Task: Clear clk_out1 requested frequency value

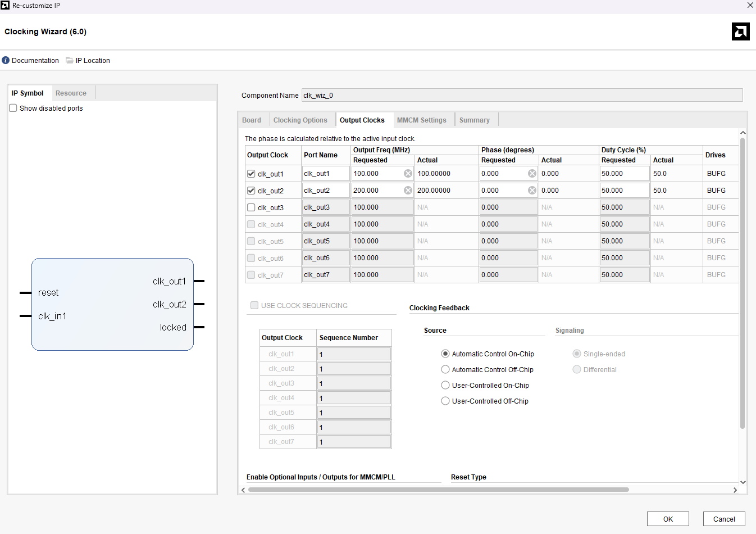Action: [408, 174]
